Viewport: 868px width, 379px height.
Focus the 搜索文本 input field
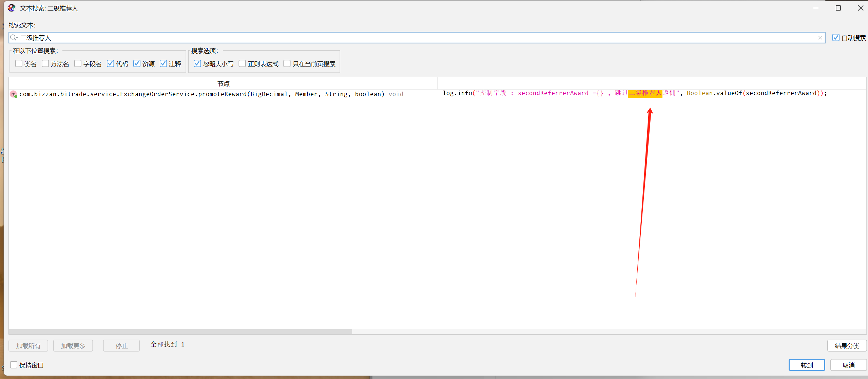pyautogui.click(x=407, y=38)
